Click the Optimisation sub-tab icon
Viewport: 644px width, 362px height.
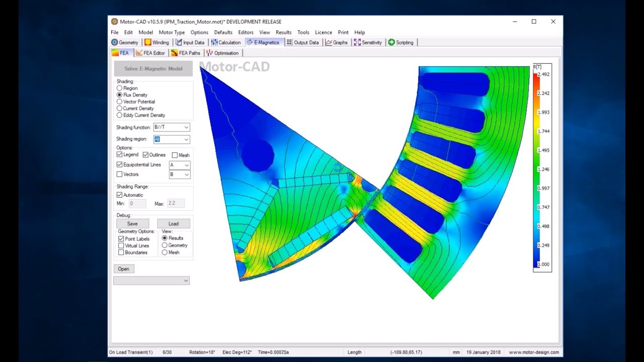pyautogui.click(x=209, y=53)
